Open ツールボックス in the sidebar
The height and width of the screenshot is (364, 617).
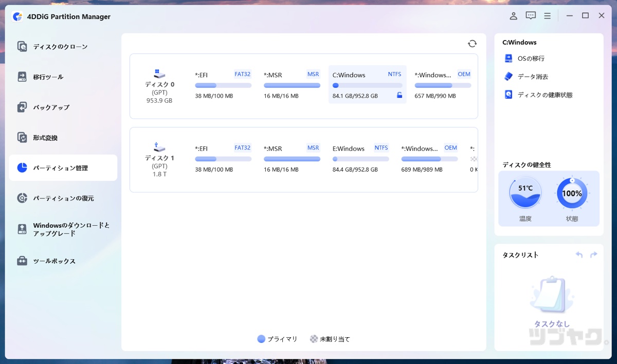click(x=63, y=261)
